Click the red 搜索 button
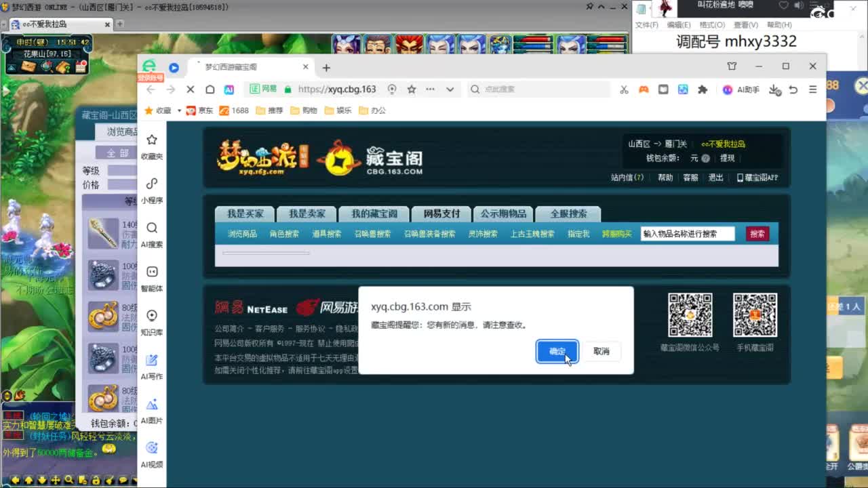This screenshot has width=868, height=488. [757, 234]
